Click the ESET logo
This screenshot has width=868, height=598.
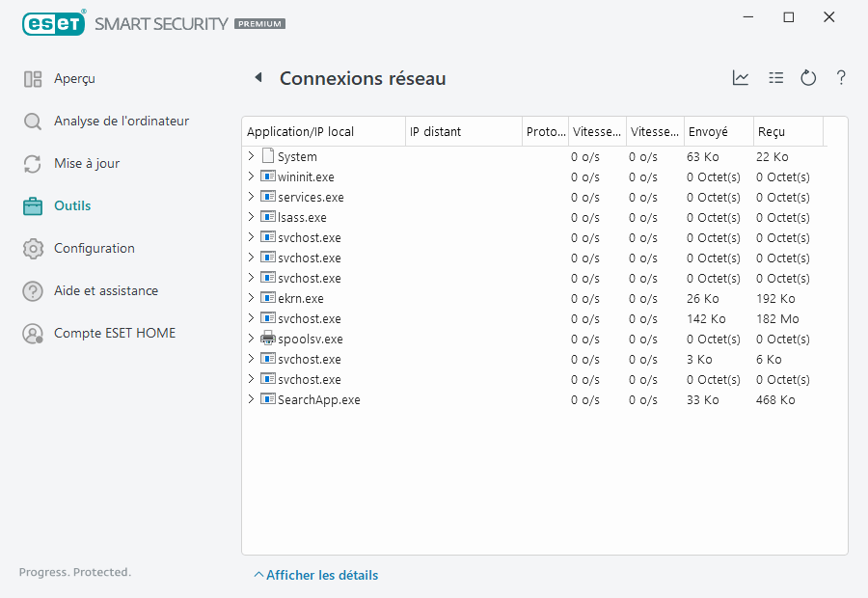click(54, 23)
